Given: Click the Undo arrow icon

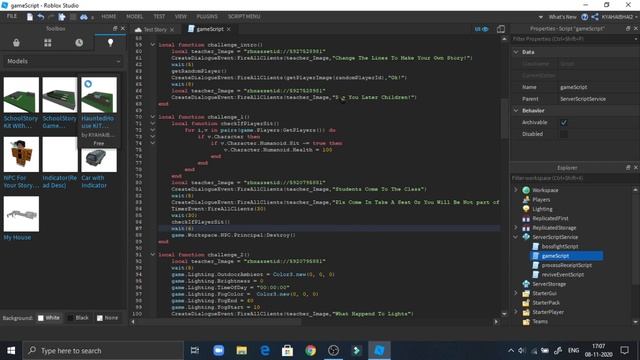Looking at the screenshot, I should [41, 17].
